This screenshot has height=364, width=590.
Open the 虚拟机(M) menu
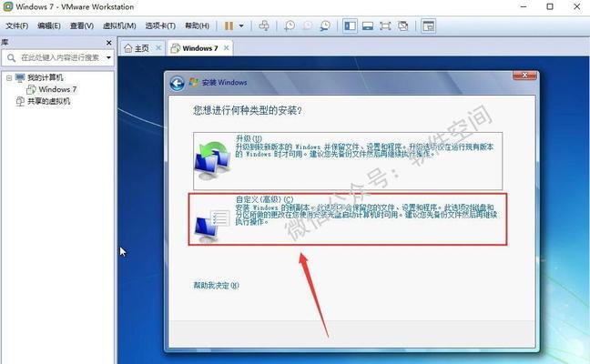tap(119, 26)
